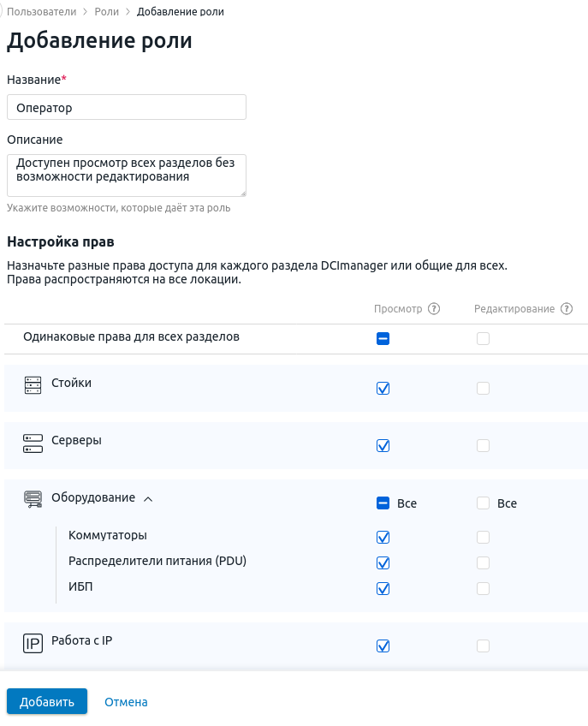The width and height of the screenshot is (588, 726).
Task: Click into the Описание text area
Action: pos(127,175)
